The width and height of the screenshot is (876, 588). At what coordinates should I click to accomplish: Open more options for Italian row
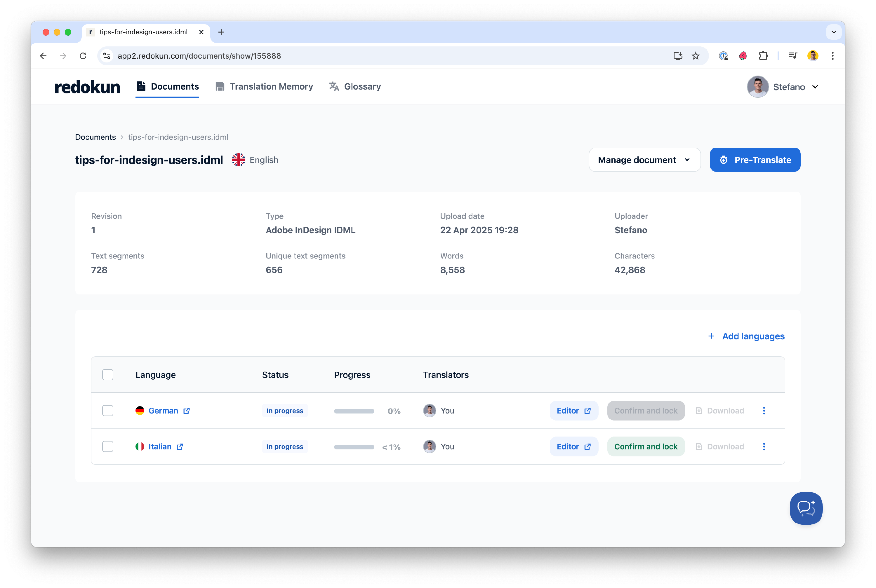click(x=764, y=447)
